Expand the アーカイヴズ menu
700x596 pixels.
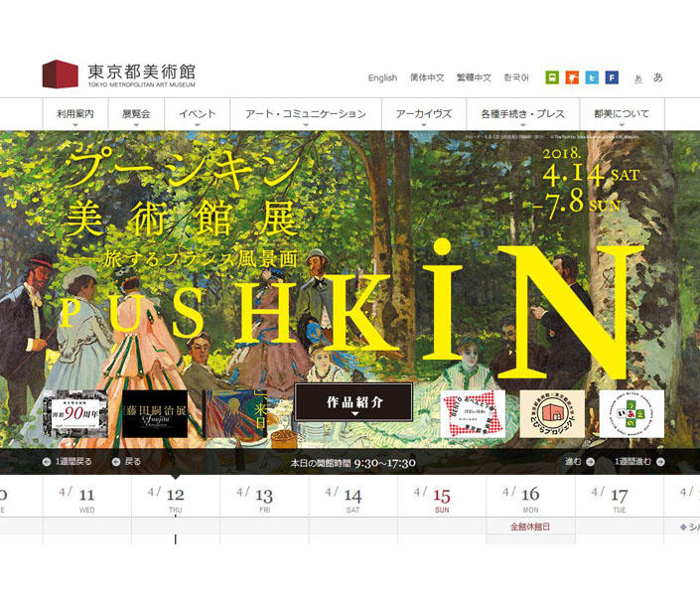pos(423,114)
